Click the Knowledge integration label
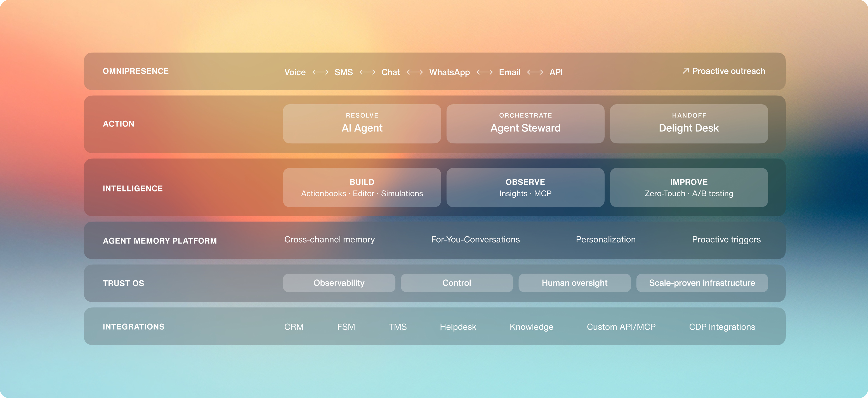 click(531, 327)
